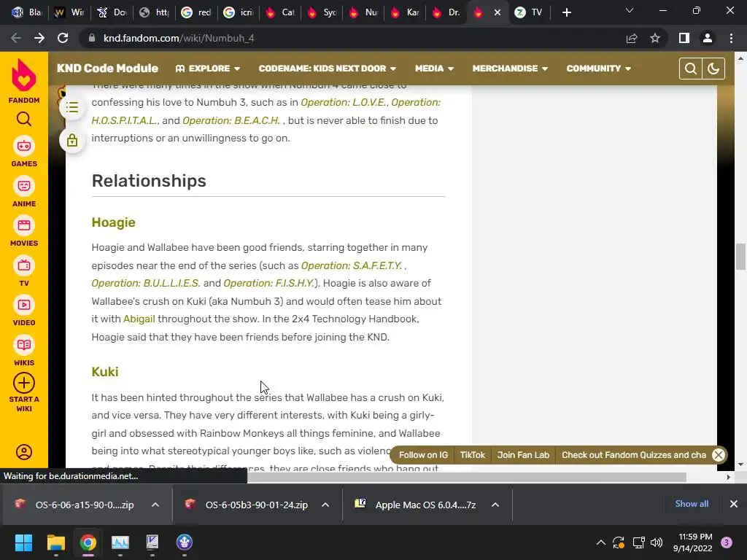Viewport: 747px width, 560px height.
Task: Click the horizontal page scrollbar
Action: (x=467, y=477)
